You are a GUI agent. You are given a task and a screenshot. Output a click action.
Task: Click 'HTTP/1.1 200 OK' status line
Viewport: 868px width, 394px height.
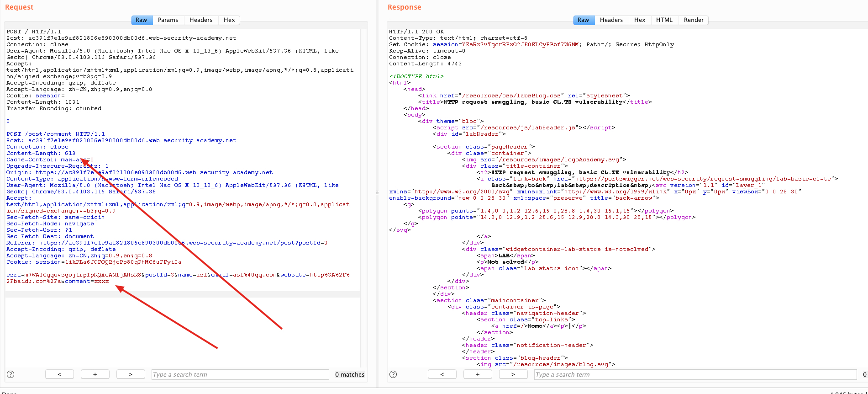point(416,32)
